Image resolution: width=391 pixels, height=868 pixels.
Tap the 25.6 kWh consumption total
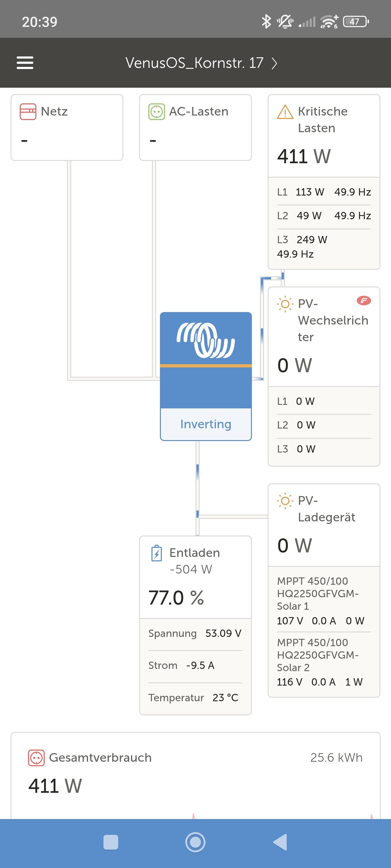[x=336, y=758]
